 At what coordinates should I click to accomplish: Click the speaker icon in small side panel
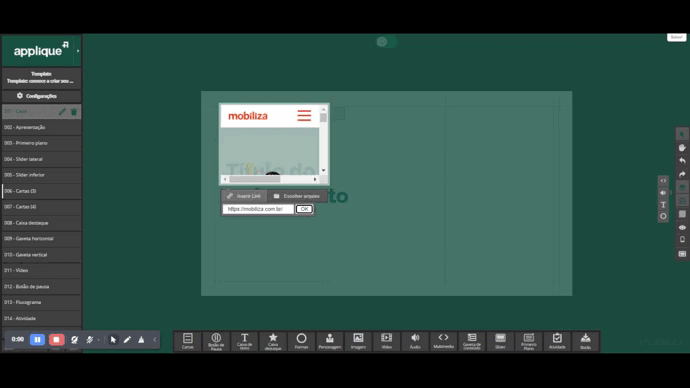pyautogui.click(x=663, y=193)
